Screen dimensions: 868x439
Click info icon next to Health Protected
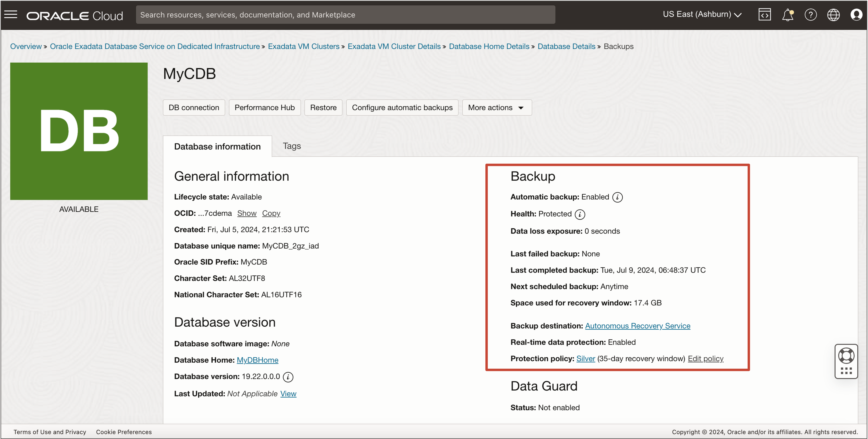pyautogui.click(x=580, y=214)
